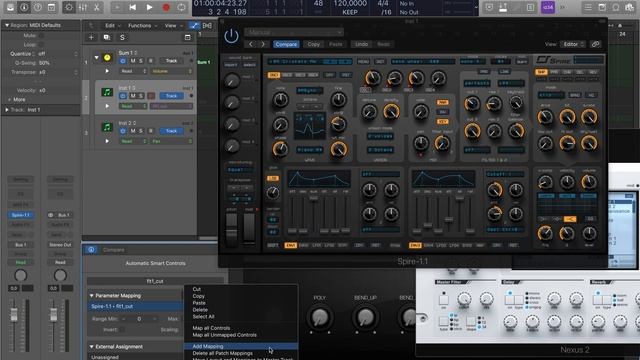Adjust the Inst 1 channel strip volume fader
Screen dimensions: 640x360
tap(14, 315)
